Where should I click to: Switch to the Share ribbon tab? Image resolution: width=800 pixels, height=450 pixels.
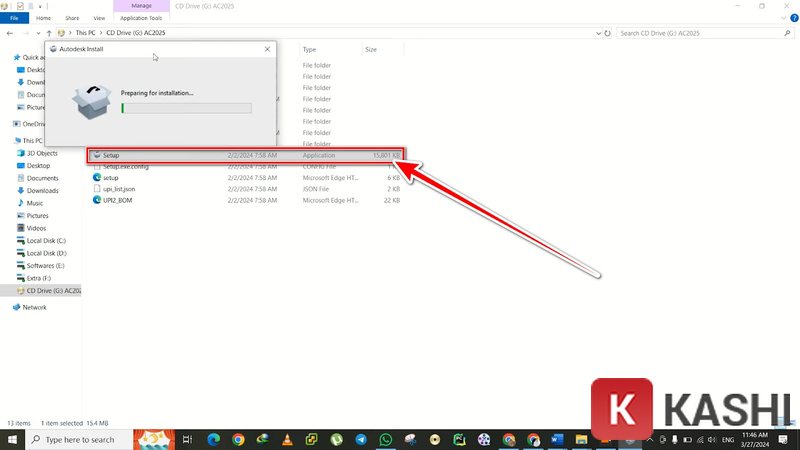click(x=72, y=18)
